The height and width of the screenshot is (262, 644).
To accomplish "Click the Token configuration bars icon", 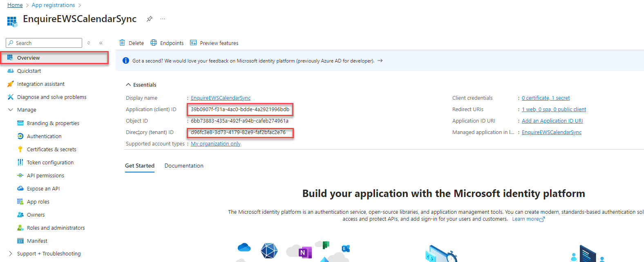I will pos(20,162).
